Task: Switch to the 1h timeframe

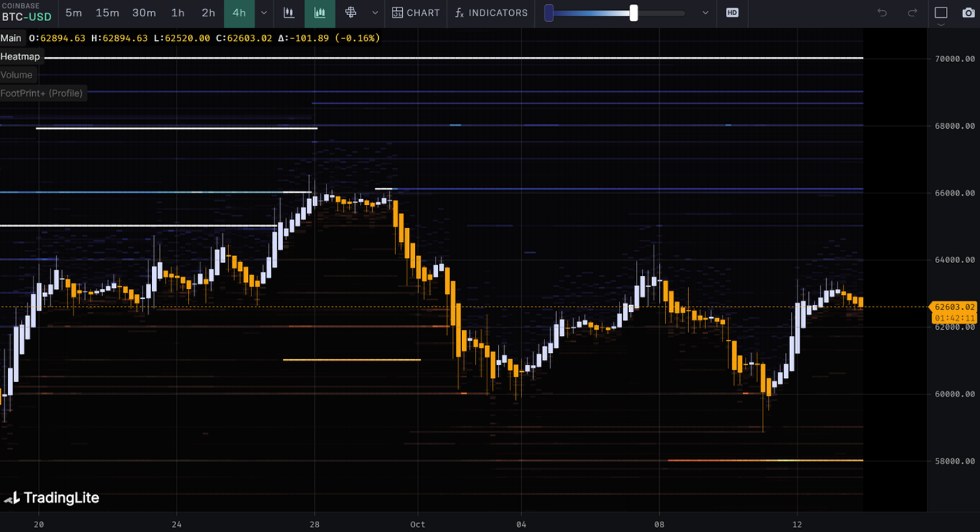Action: tap(178, 13)
